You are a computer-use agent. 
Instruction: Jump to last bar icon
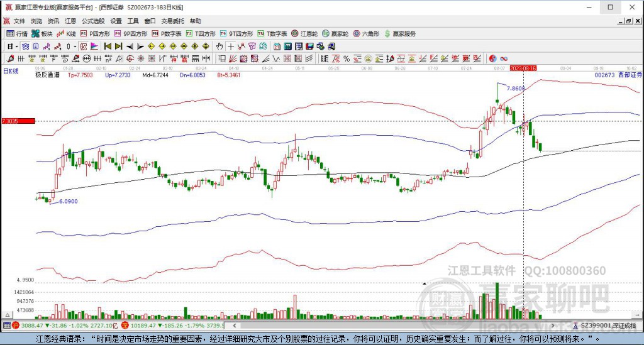118,47
